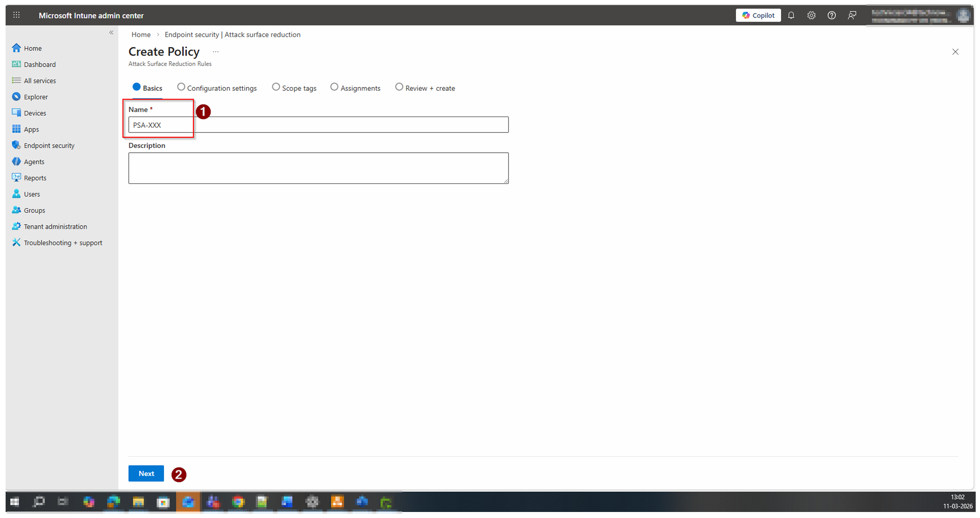Image resolution: width=980 pixels, height=518 pixels.
Task: Open Chrome from taskbar
Action: (238, 502)
